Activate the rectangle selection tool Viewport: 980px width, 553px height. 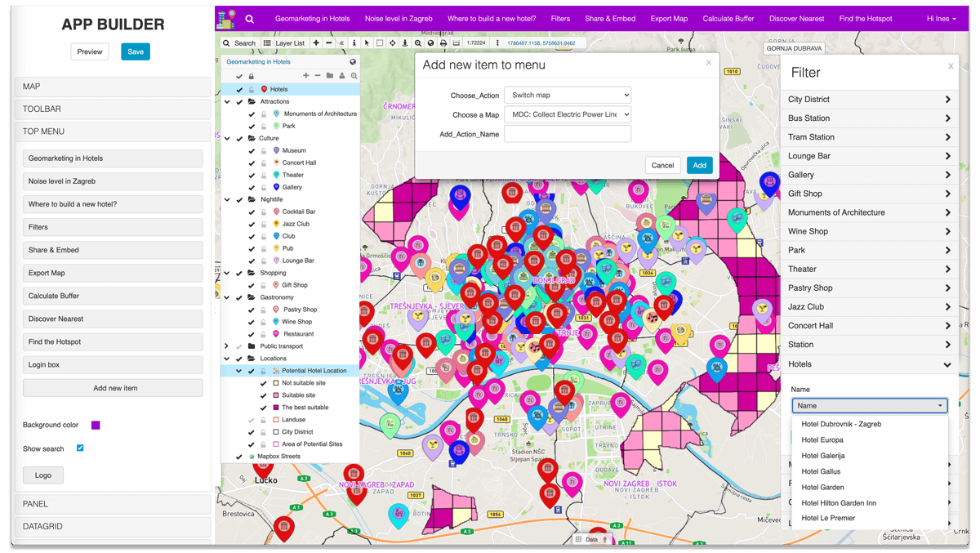point(380,43)
